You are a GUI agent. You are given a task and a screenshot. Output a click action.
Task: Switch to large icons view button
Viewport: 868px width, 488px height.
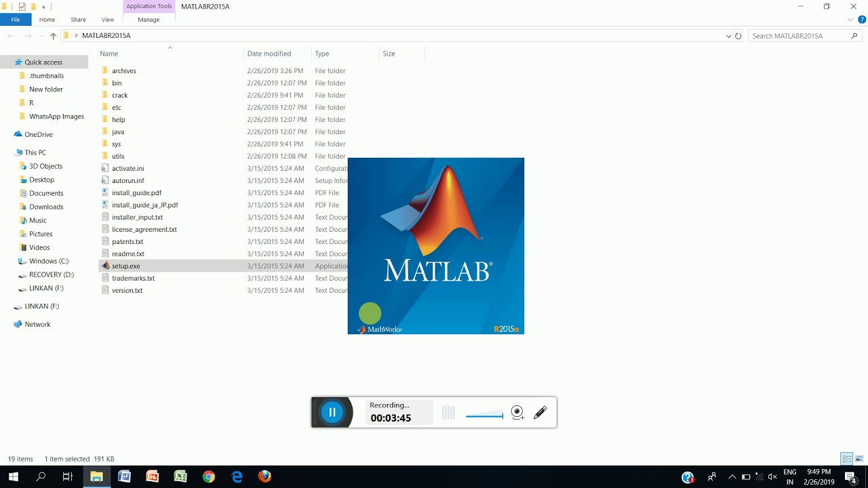[x=859, y=459]
